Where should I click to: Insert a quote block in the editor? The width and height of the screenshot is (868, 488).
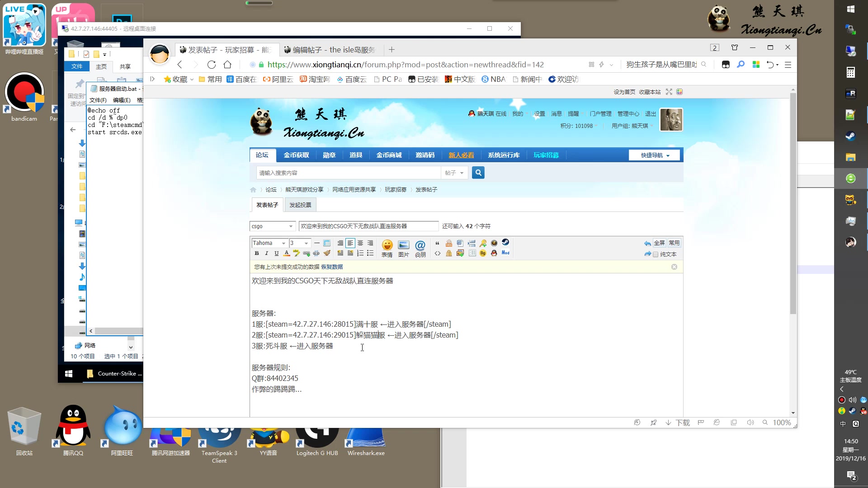pos(437,243)
